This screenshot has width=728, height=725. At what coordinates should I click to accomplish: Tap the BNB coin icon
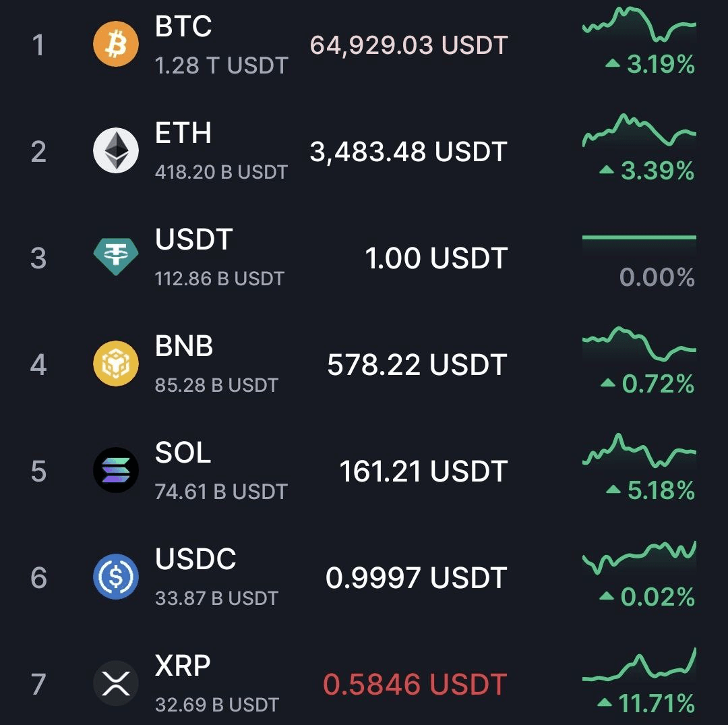116,364
